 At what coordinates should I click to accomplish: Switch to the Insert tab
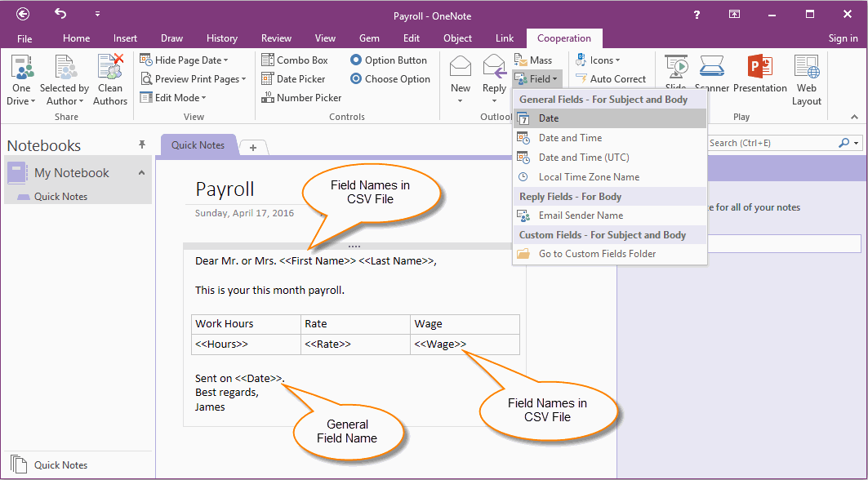(125, 38)
